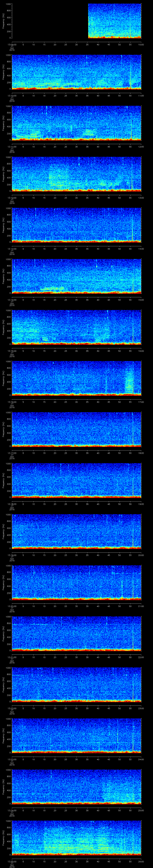Click the 17:00 end label of 13:16:00 panel
153x868 pixels.
(x=141, y=402)
